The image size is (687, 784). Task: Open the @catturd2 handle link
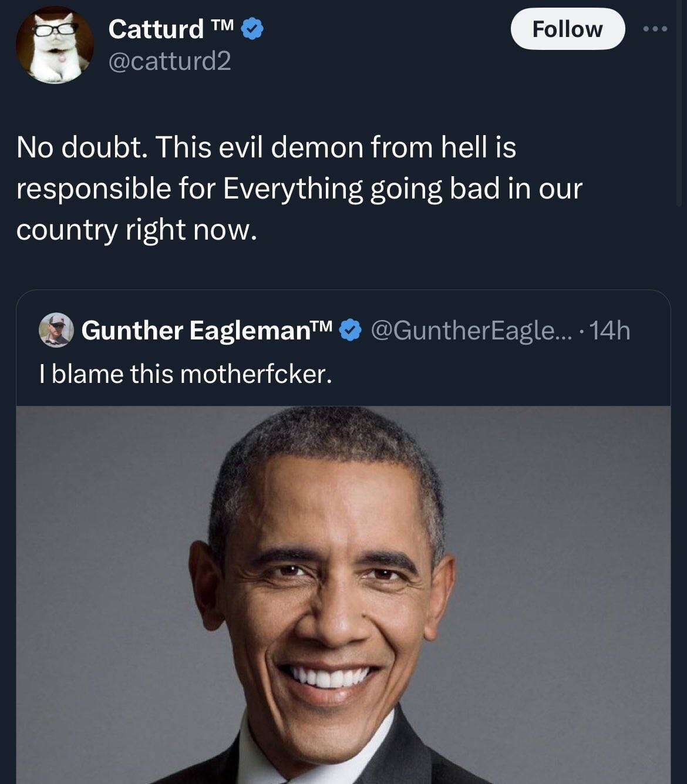coord(170,60)
